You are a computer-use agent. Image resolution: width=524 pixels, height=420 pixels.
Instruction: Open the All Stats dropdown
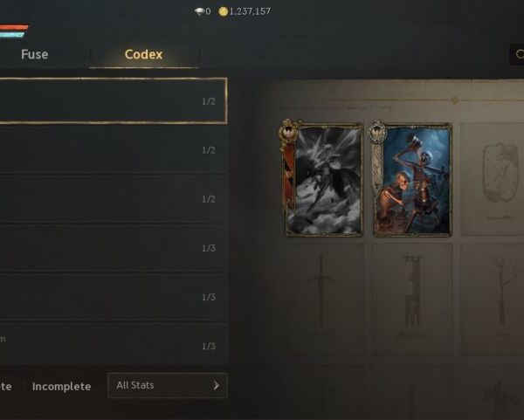(x=168, y=386)
